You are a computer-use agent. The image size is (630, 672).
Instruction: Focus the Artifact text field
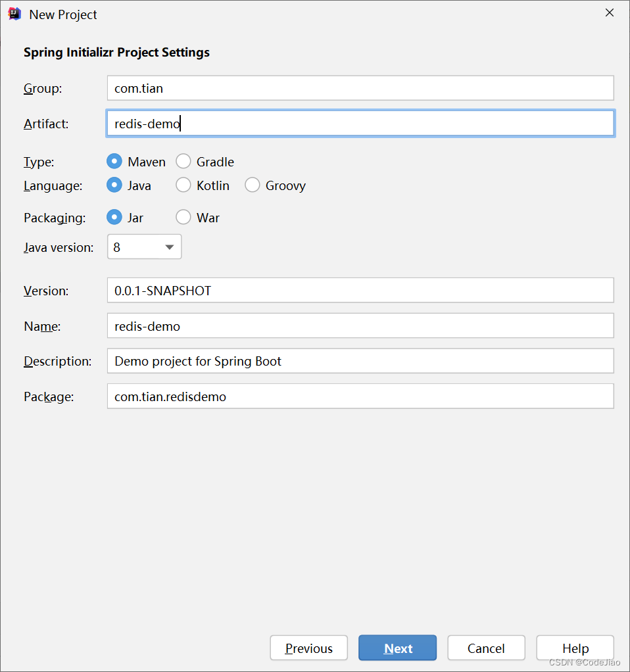(x=360, y=124)
